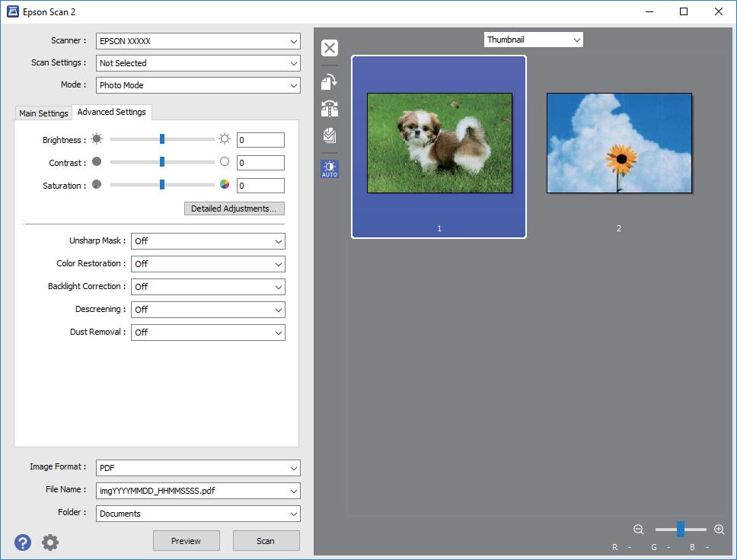This screenshot has height=560, width=737.
Task: Expand the Unsharp Mask dropdown
Action: (208, 241)
